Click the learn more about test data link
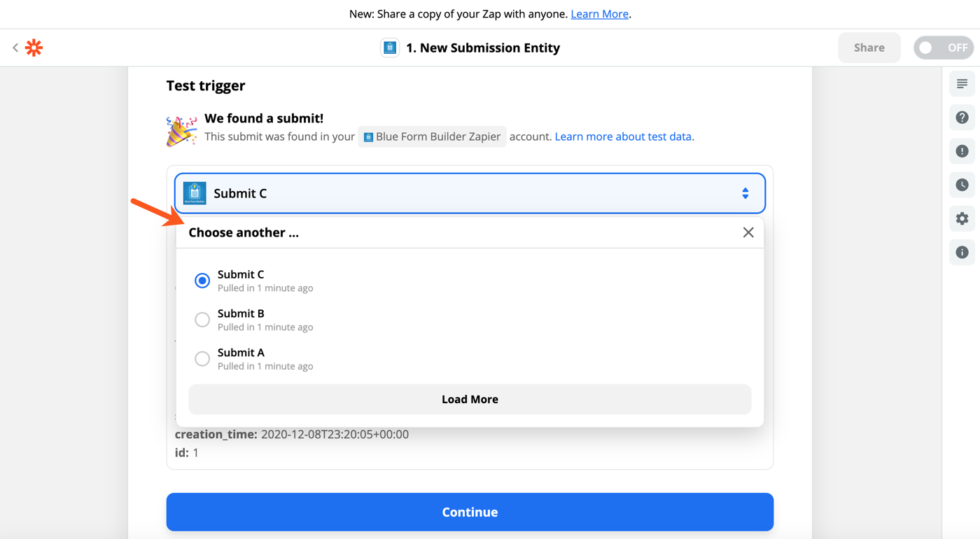980x539 pixels. point(624,136)
